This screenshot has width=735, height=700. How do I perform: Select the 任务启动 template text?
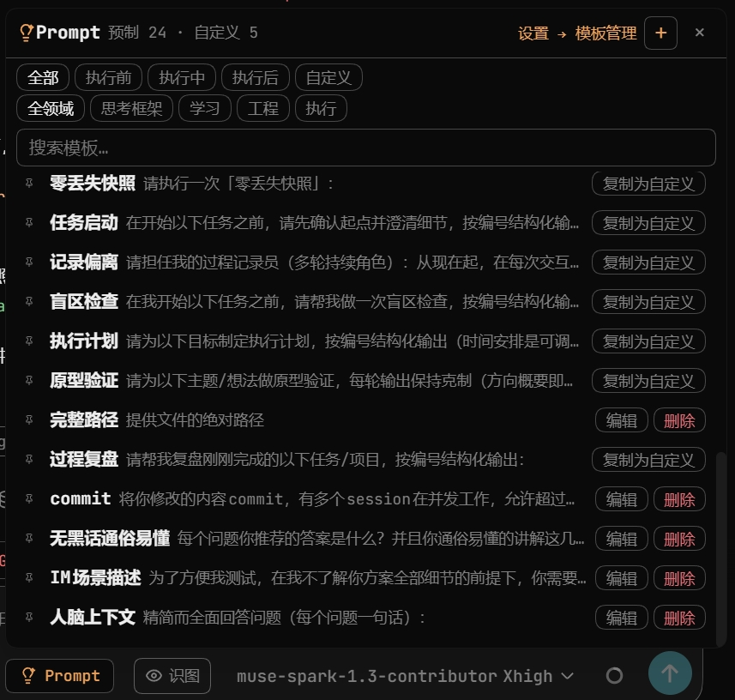click(314, 223)
